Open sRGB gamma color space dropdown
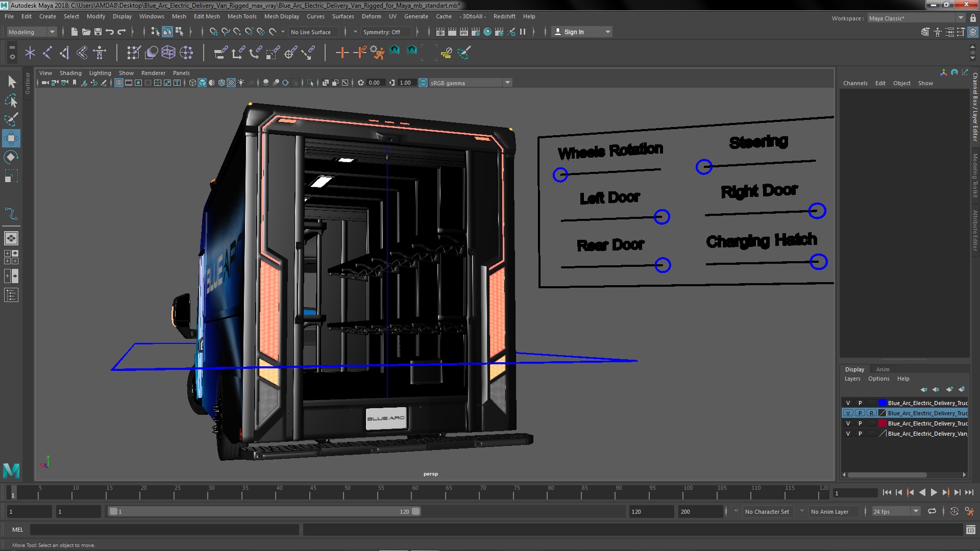This screenshot has width=980, height=551. click(x=507, y=82)
